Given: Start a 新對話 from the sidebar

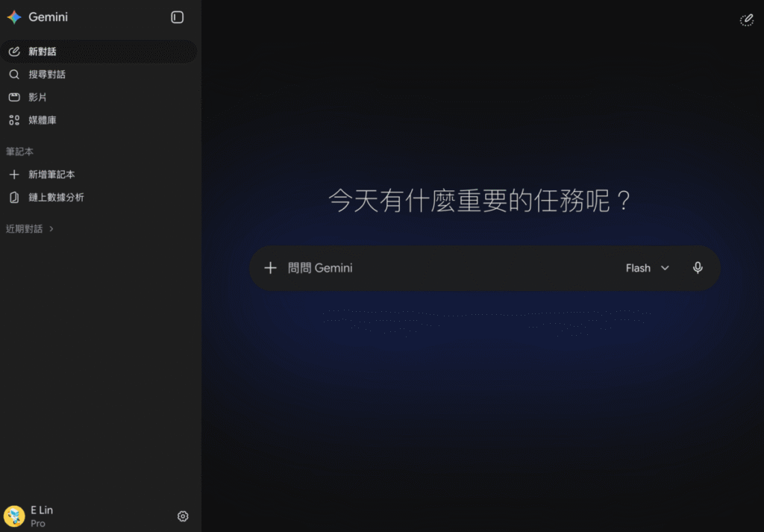Looking at the screenshot, I should click(x=99, y=51).
